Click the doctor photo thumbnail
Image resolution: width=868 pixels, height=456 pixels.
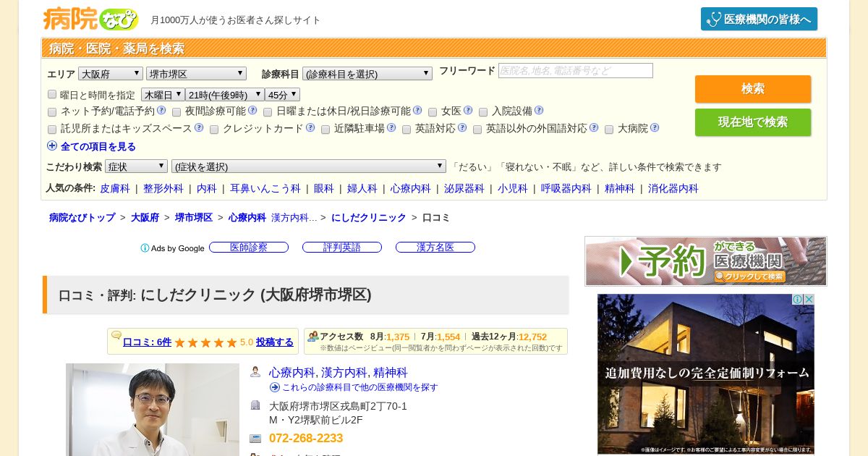pos(153,410)
